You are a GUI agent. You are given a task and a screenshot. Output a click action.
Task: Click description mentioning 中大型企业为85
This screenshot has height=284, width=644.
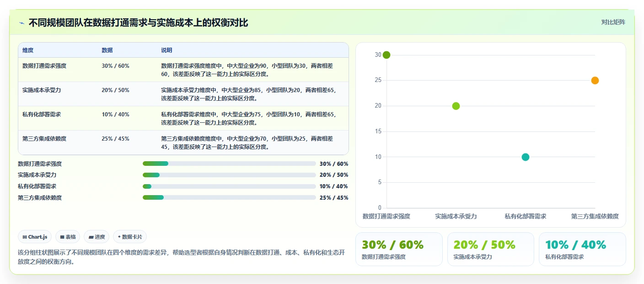coord(249,94)
